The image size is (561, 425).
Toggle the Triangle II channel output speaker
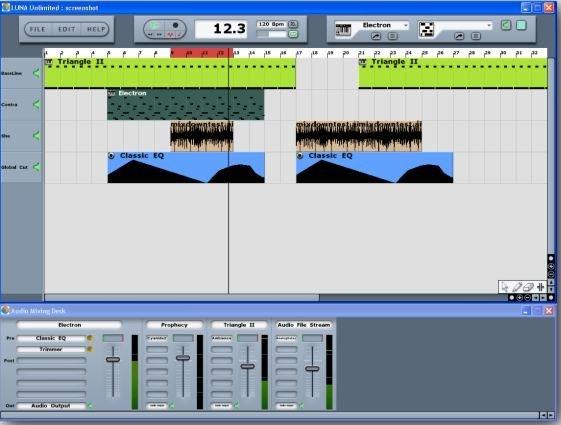(236, 406)
